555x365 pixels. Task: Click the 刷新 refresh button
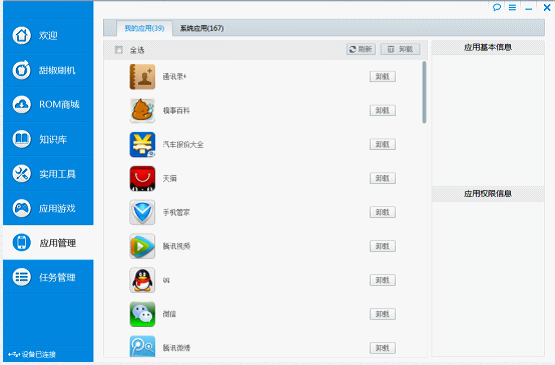(361, 49)
